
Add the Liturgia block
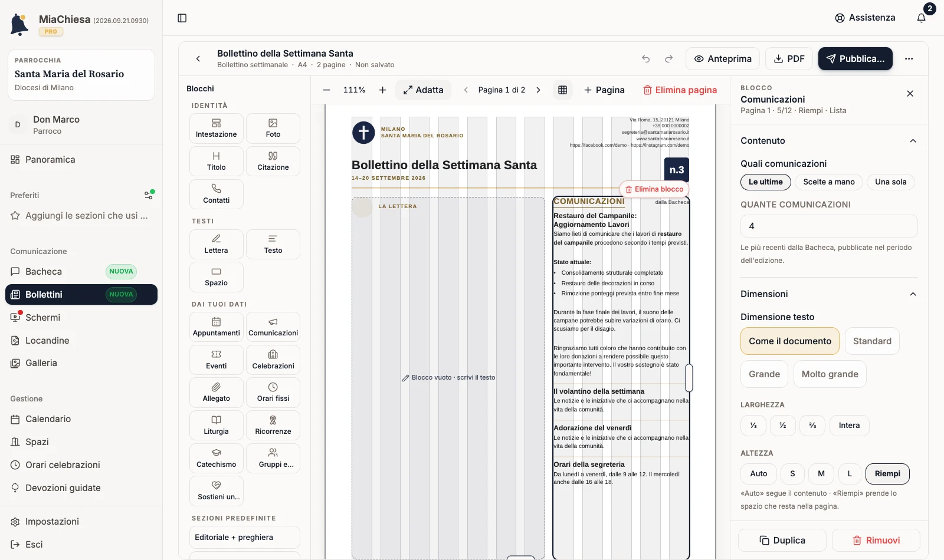217,426
